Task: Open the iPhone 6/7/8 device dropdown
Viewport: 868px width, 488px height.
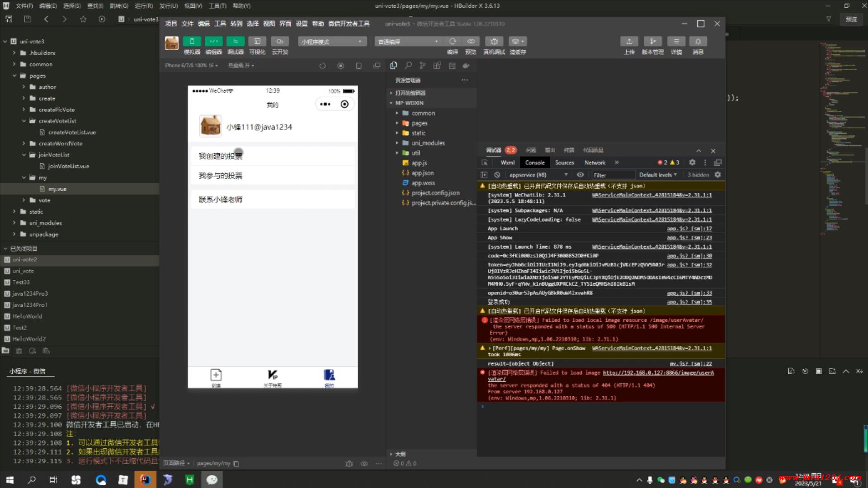Action: click(191, 66)
